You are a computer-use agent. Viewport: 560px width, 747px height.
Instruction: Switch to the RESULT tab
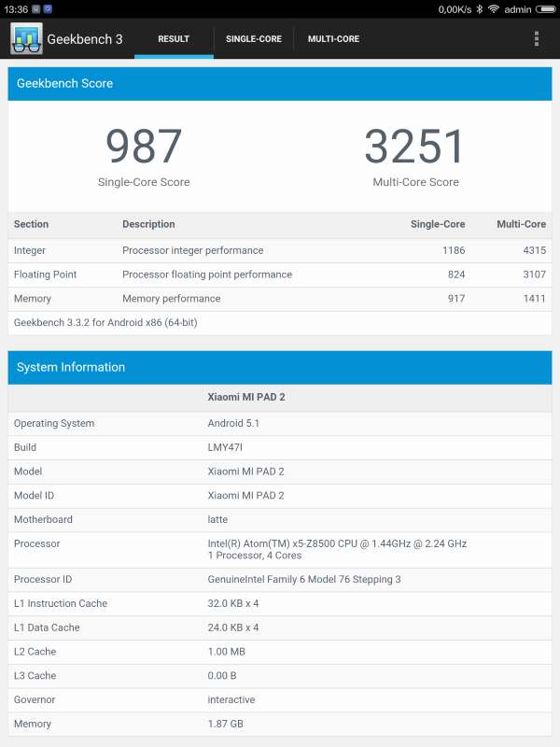pyautogui.click(x=174, y=39)
